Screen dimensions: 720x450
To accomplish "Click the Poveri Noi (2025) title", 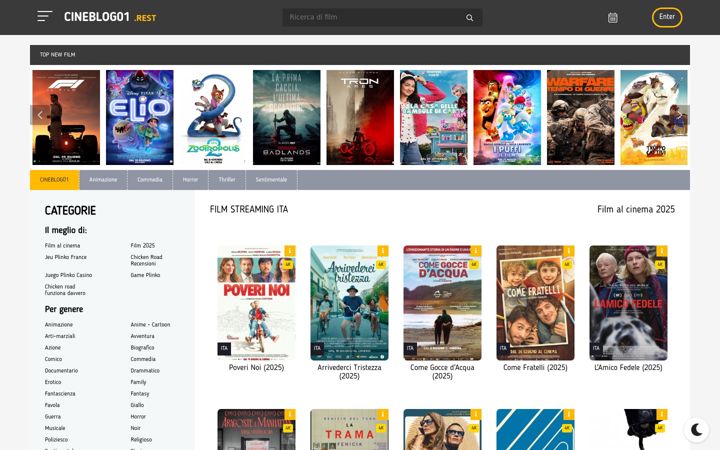I will (x=256, y=367).
